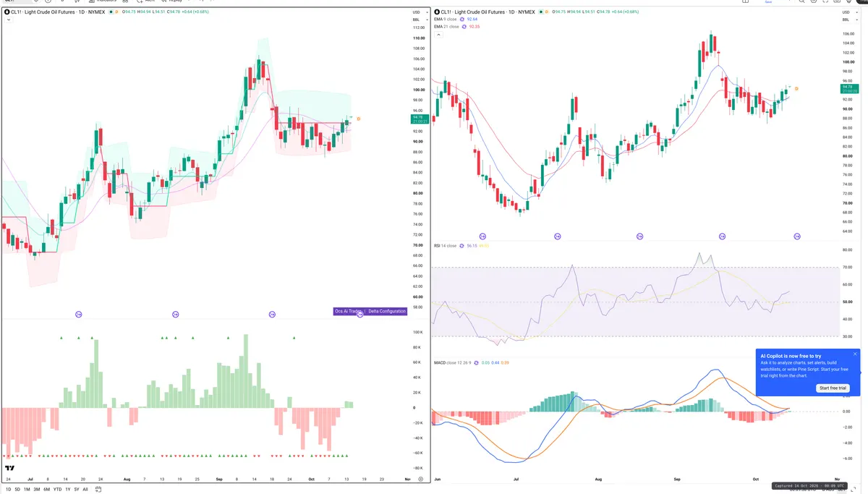This screenshot has height=494, width=868.
Task: Click the Ocs Ai Trader label
Action: click(x=348, y=311)
